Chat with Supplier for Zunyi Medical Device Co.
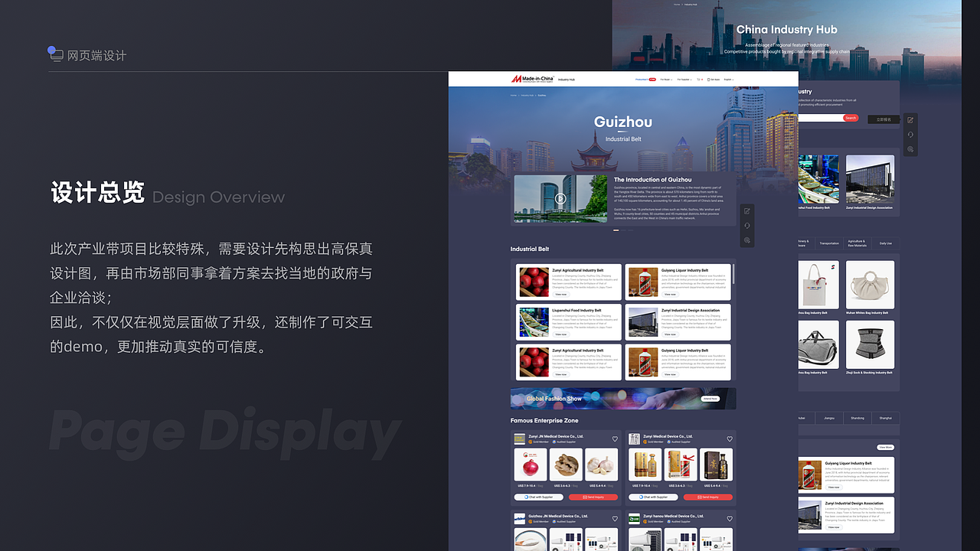980x551 pixels. pos(654,497)
